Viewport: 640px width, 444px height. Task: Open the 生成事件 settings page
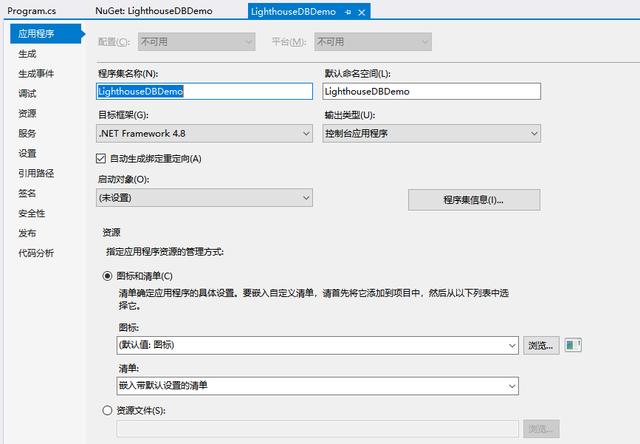coord(36,74)
